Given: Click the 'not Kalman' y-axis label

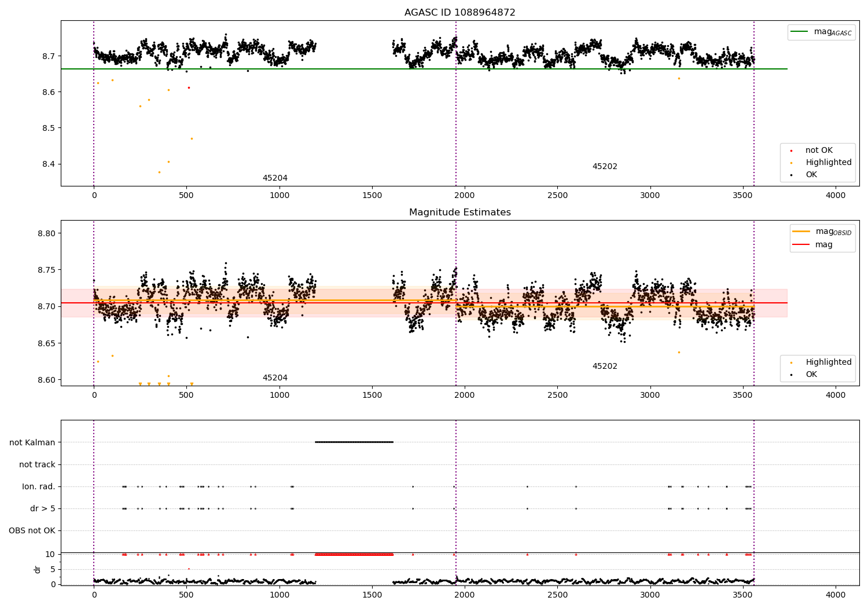Looking at the screenshot, I should click(32, 442).
